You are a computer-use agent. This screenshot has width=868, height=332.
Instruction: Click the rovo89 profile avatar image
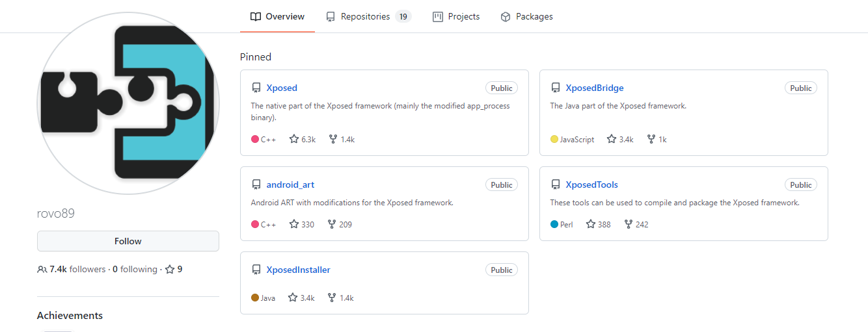click(x=128, y=103)
